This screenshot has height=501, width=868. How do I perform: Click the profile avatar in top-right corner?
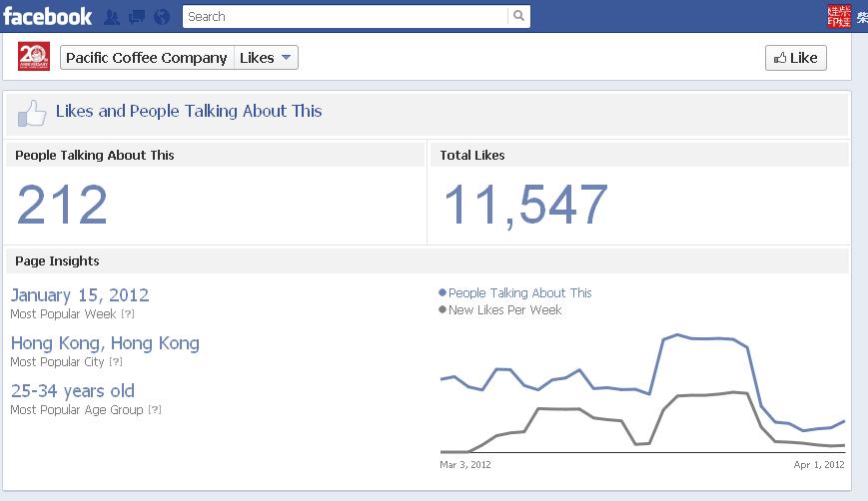click(839, 15)
